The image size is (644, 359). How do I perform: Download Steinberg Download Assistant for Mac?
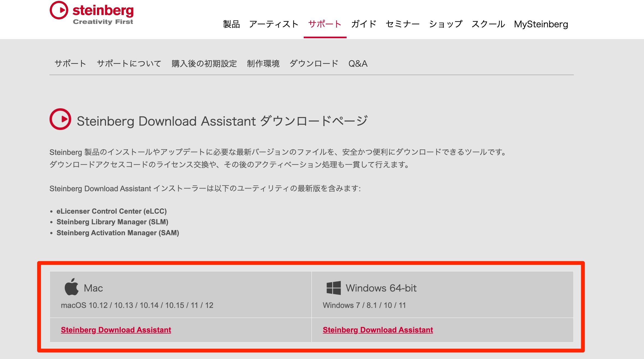coord(116,330)
